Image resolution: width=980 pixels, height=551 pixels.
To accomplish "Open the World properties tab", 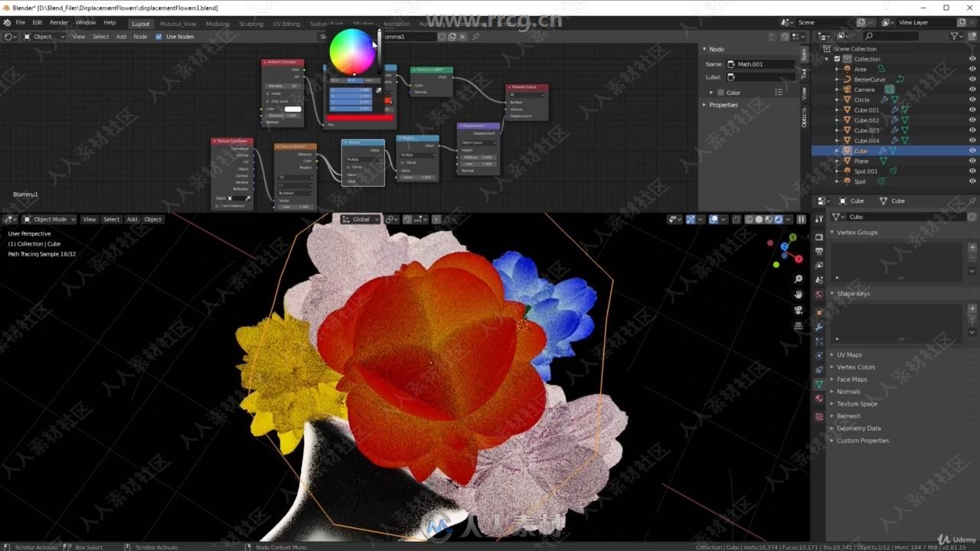I will [819, 295].
